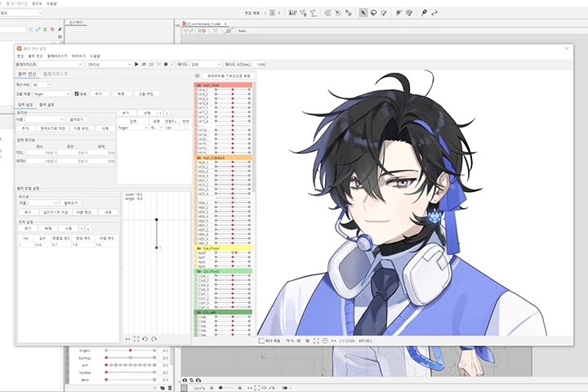Create a warp deformer from toolbar
The height and width of the screenshot is (392, 588).
(x=327, y=13)
